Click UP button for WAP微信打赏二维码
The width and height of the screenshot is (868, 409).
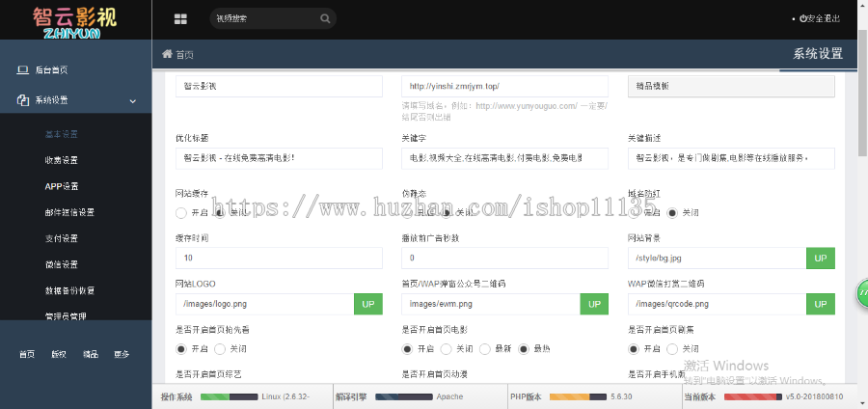(x=821, y=305)
